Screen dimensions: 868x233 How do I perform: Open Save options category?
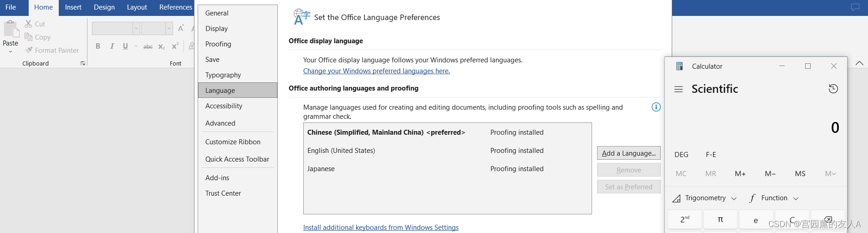[x=238, y=60]
